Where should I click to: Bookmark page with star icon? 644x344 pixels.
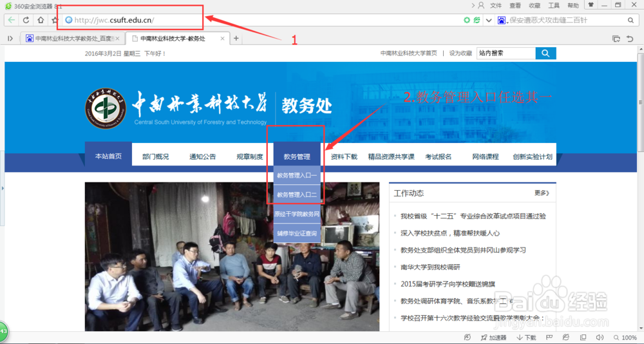tap(55, 20)
